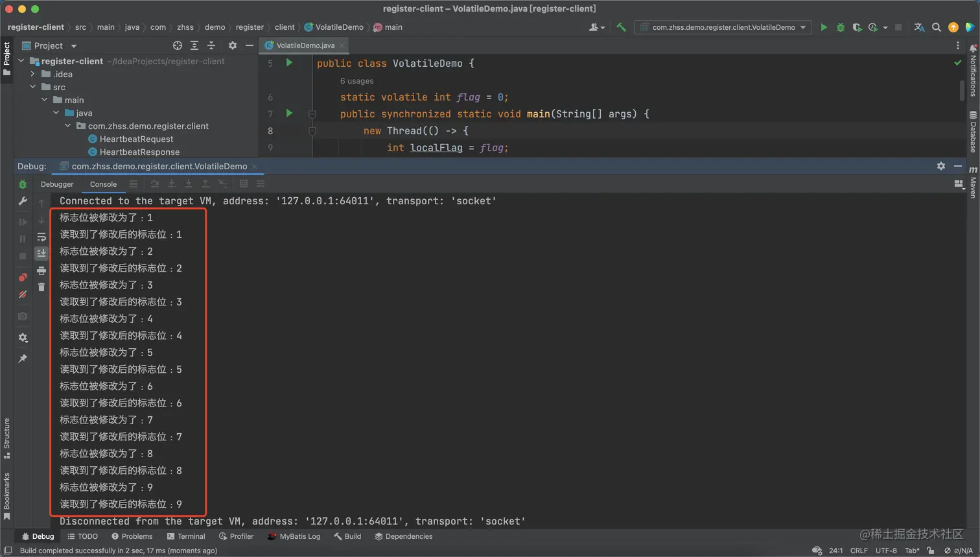980x557 pixels.
Task: Click the Maven side tool button
Action: (x=973, y=182)
